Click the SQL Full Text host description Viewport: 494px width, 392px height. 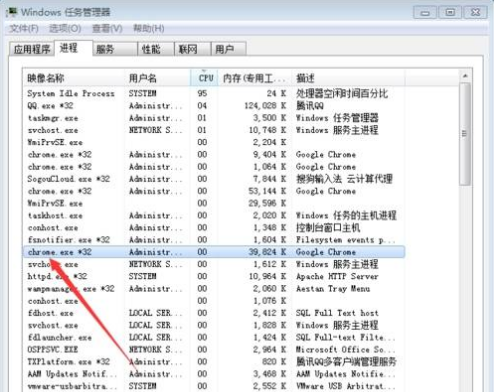(x=337, y=313)
